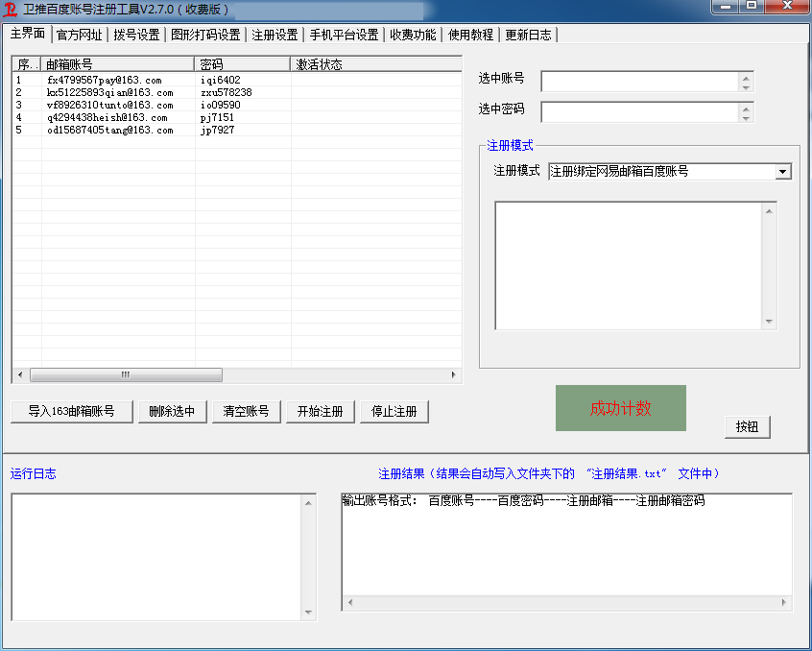Click password cell io09590
This screenshot has height=651, width=812.
[221, 105]
